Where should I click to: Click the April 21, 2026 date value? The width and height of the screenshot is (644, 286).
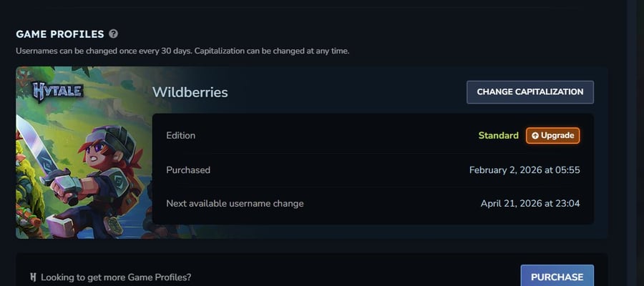[x=530, y=204]
